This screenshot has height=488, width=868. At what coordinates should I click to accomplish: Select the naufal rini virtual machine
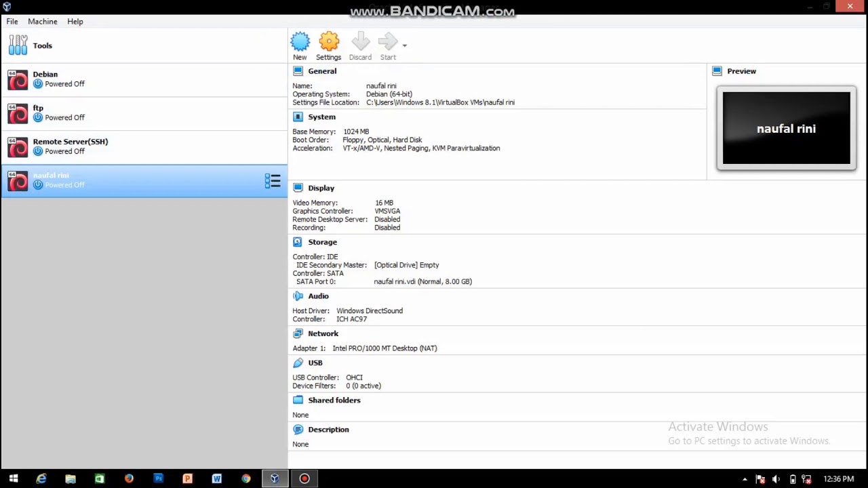144,181
